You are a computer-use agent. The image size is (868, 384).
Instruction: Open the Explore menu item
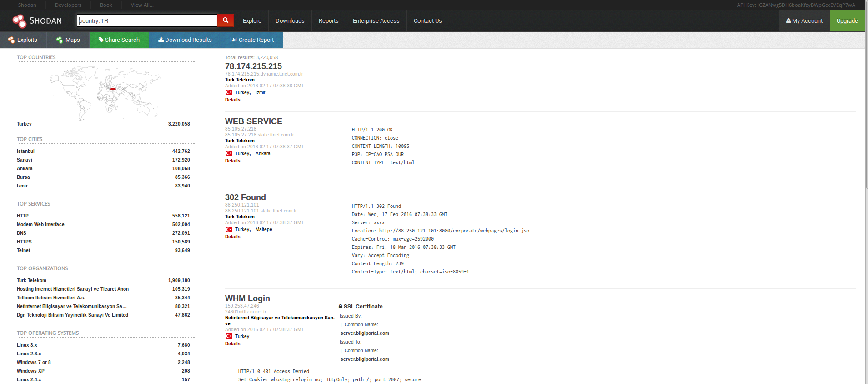(252, 21)
